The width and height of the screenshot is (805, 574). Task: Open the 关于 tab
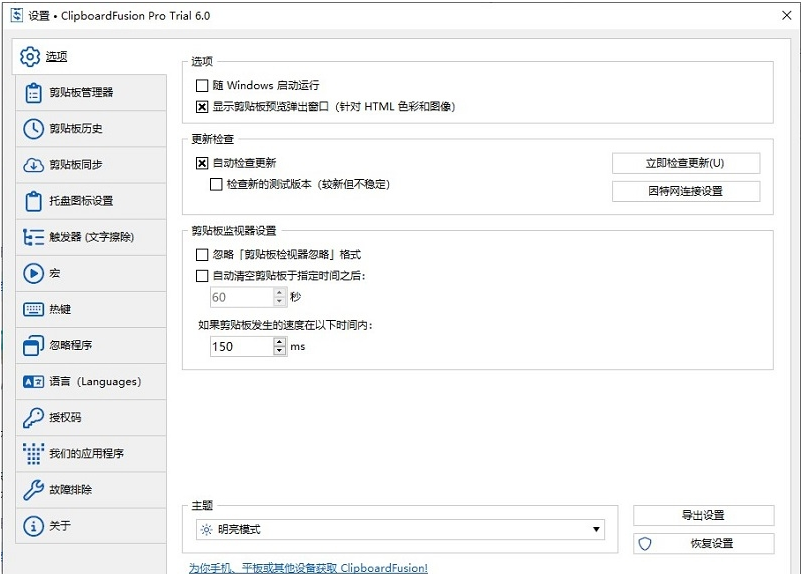coord(91,526)
